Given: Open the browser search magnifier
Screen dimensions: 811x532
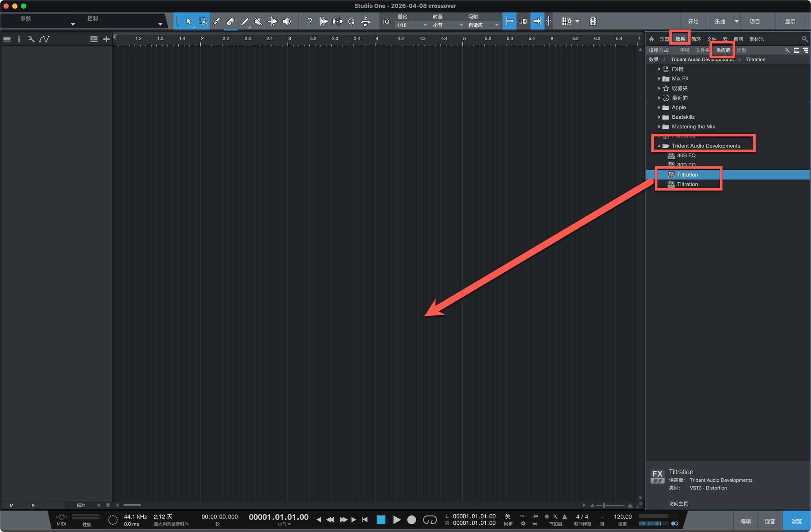Looking at the screenshot, I should [805, 39].
